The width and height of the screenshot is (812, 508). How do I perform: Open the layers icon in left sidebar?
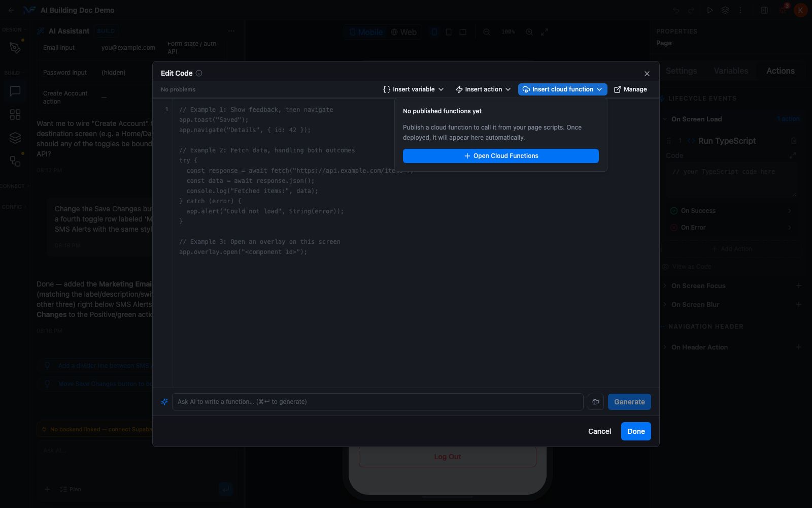(x=15, y=138)
